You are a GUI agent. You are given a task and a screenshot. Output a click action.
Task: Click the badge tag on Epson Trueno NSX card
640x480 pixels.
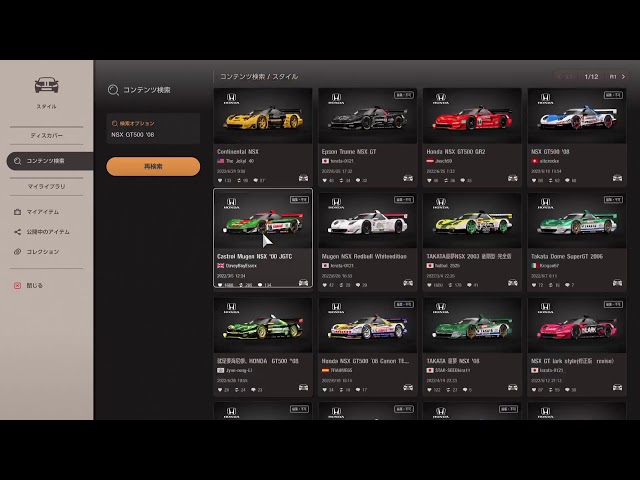click(x=404, y=95)
